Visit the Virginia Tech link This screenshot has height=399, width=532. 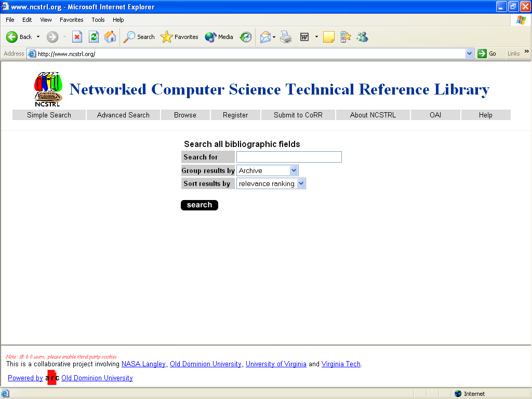pos(341,364)
